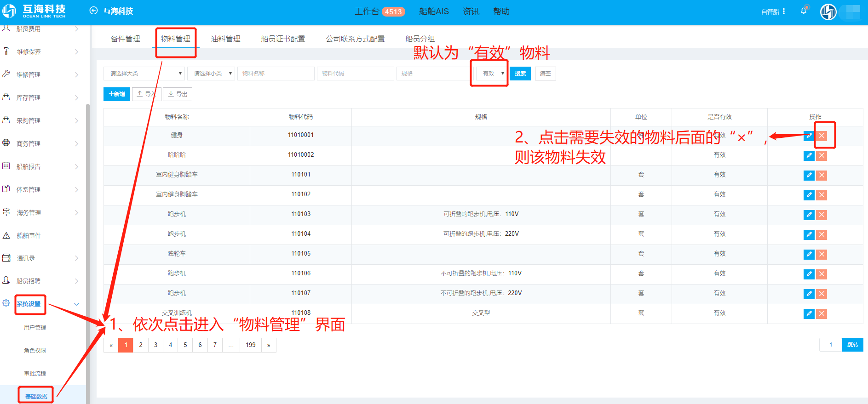This screenshot has height=404, width=868.
Task: Click the 维修保养 wrench sidebar icon
Action: (x=6, y=51)
